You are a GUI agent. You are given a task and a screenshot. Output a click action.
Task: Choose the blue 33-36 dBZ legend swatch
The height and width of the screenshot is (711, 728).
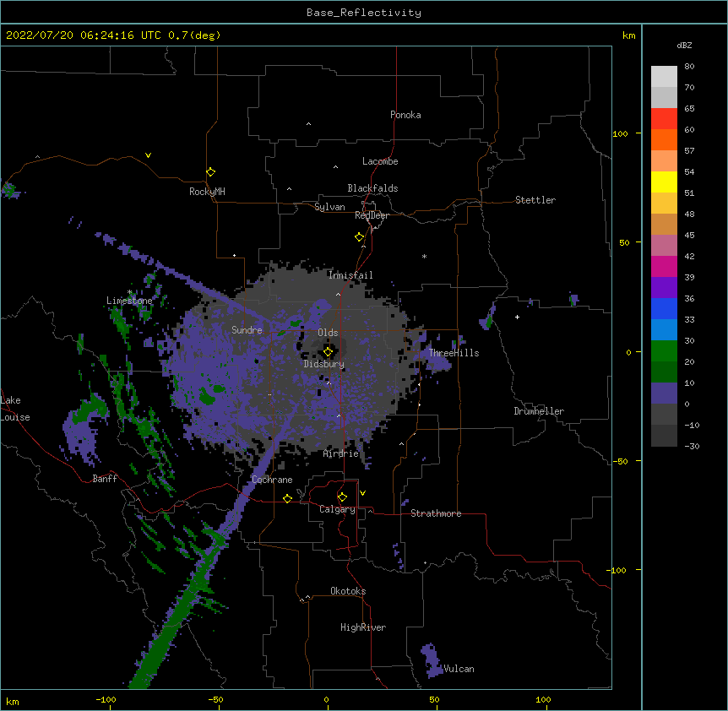[x=664, y=308]
